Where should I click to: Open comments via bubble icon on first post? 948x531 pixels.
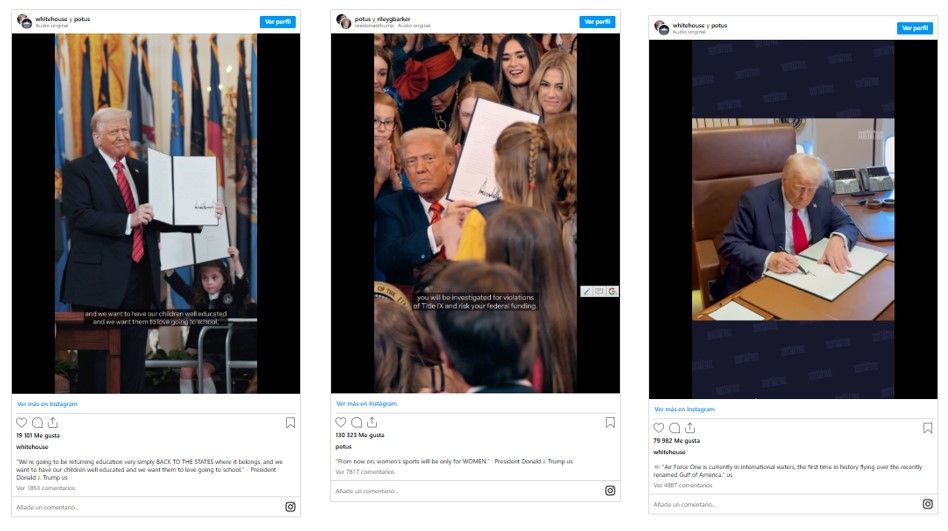[x=37, y=422]
